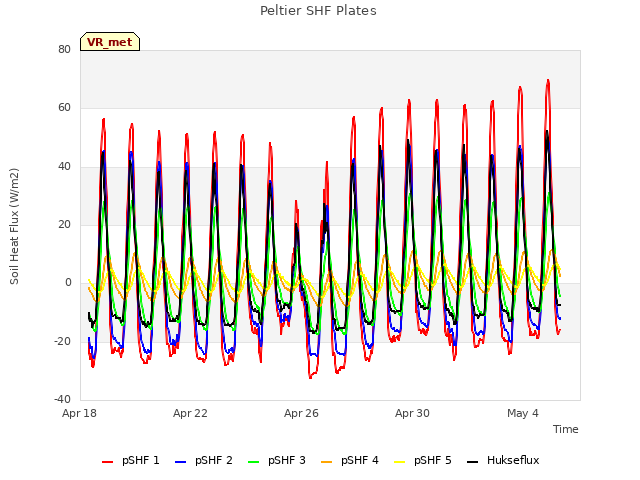This screenshot has height=480, width=640.
Task: Click the 80 y-axis tick label
Action: click(x=64, y=49)
